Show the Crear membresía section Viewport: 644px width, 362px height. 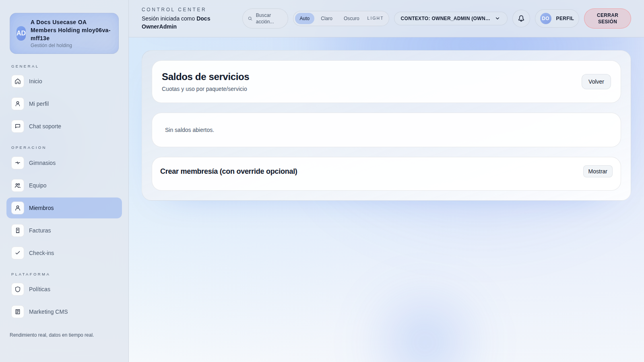pyautogui.click(x=597, y=171)
